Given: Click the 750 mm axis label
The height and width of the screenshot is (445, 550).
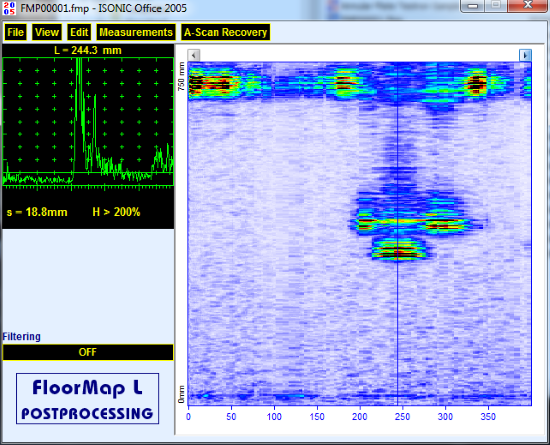Looking at the screenshot, I should [181, 76].
